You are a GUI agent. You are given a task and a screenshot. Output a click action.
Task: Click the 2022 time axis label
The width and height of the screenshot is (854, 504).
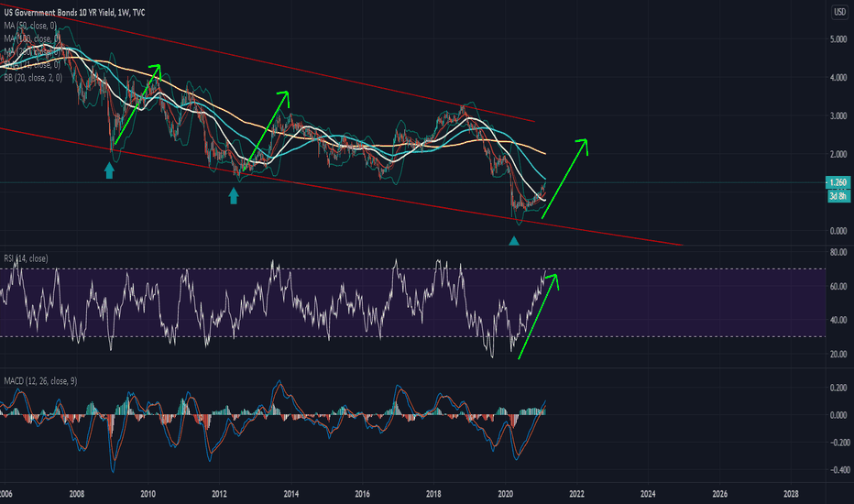pyautogui.click(x=576, y=494)
